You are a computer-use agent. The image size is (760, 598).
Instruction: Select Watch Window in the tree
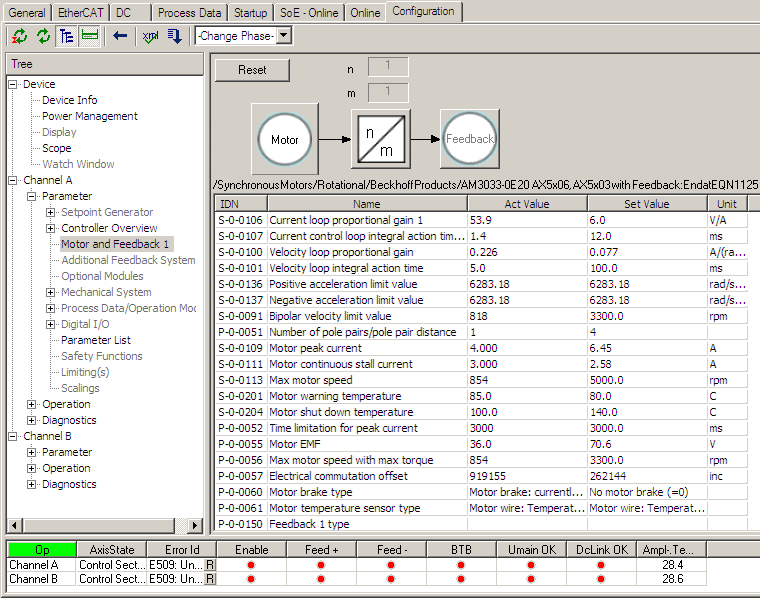(x=78, y=164)
